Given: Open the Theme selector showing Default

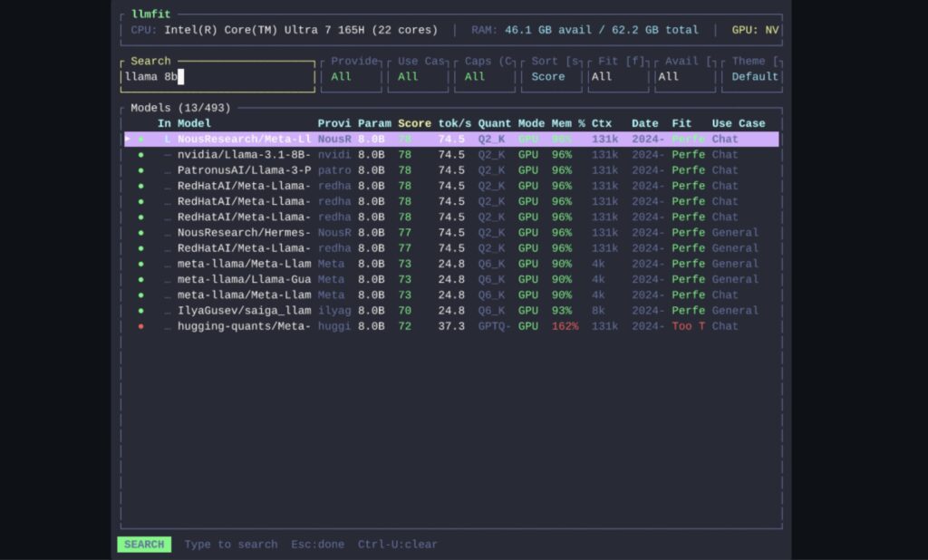Looking at the screenshot, I should tap(754, 77).
